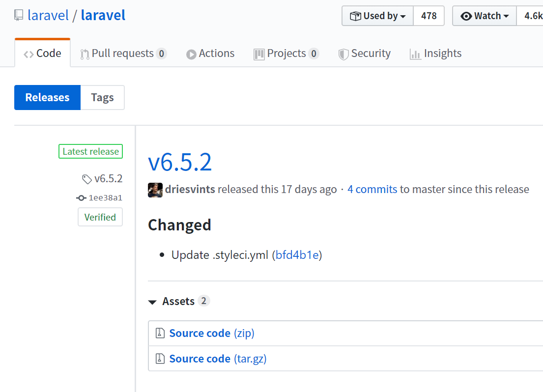Switch to the Pull requests tab
Image resolution: width=543 pixels, height=392 pixels.
point(122,53)
